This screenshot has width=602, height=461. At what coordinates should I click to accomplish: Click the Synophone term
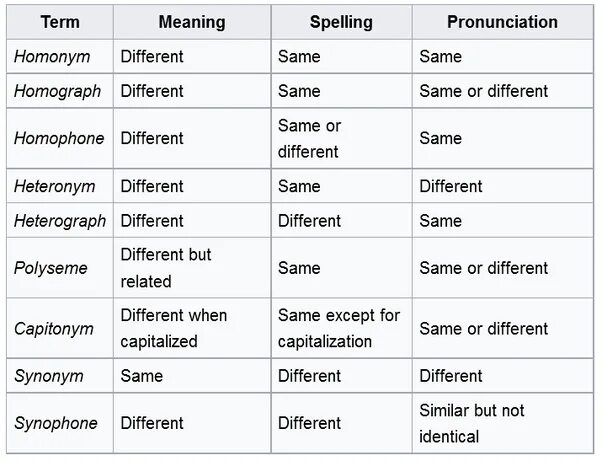tap(55, 423)
